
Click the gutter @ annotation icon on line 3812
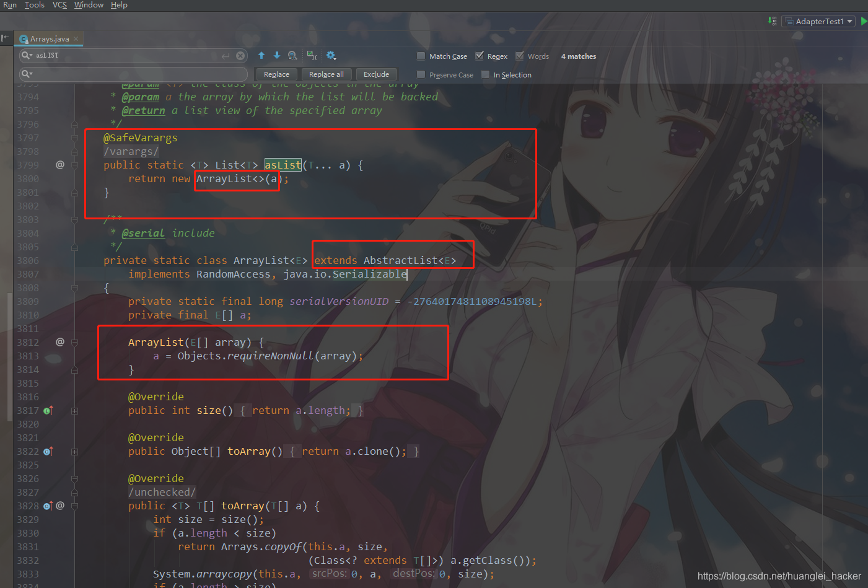pyautogui.click(x=60, y=342)
